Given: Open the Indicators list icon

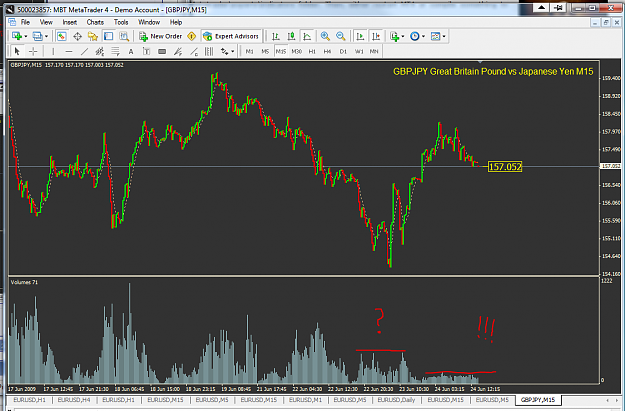Looking at the screenshot, I should tap(394, 36).
